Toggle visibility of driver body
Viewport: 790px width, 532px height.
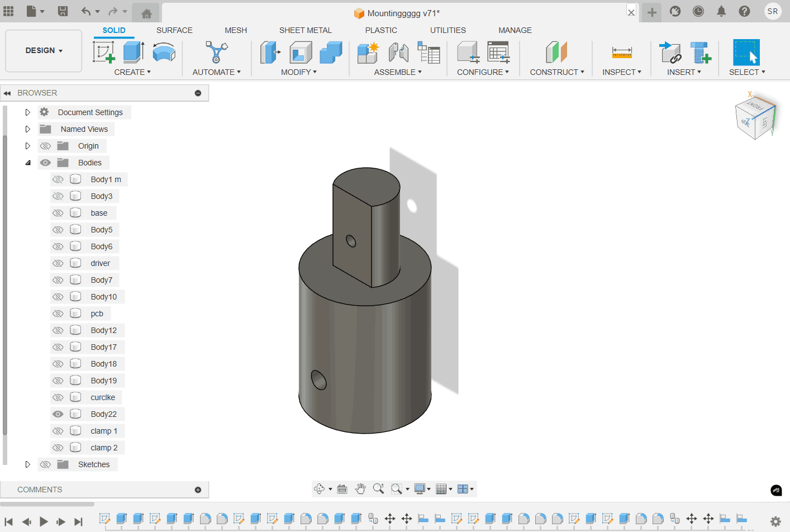(58, 263)
